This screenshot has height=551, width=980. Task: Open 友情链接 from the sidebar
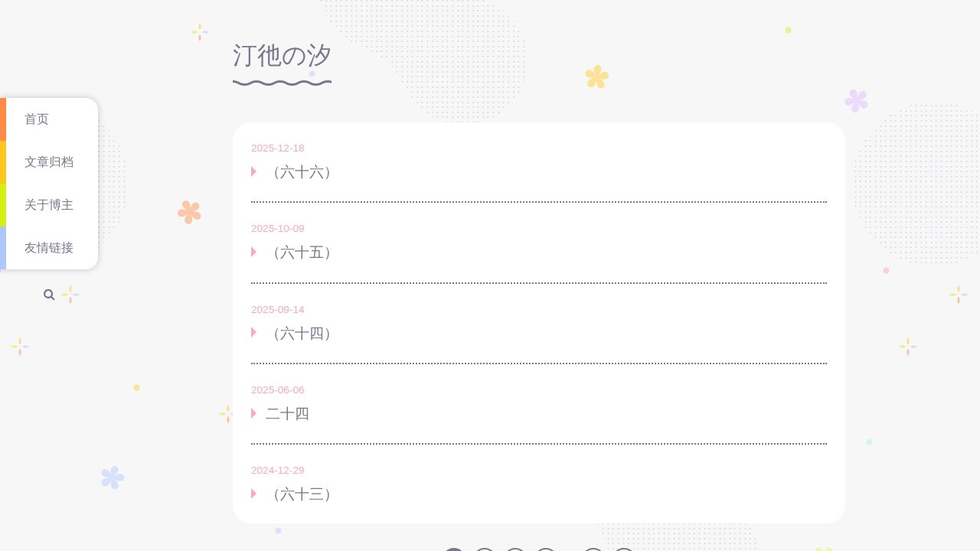coord(49,248)
